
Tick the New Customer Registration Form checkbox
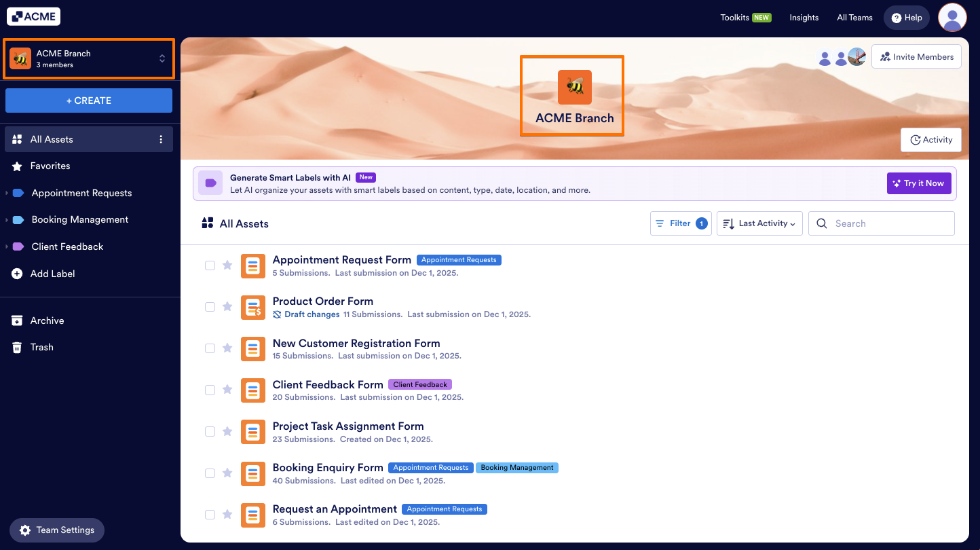click(210, 348)
